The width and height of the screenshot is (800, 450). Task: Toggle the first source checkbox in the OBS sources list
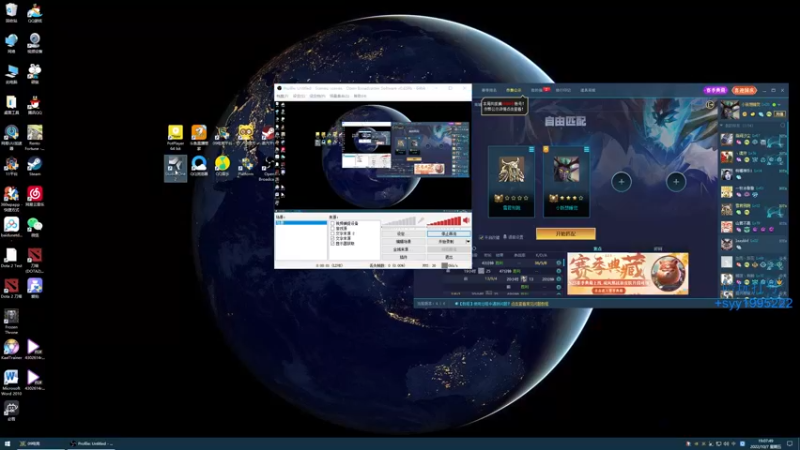pos(333,223)
